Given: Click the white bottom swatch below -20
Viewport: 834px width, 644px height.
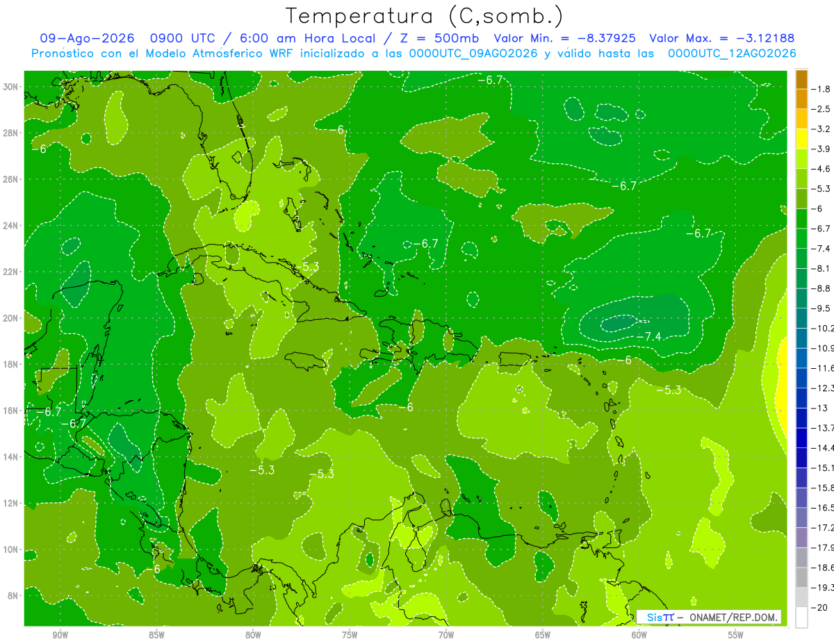Looking at the screenshot, I should (x=802, y=617).
